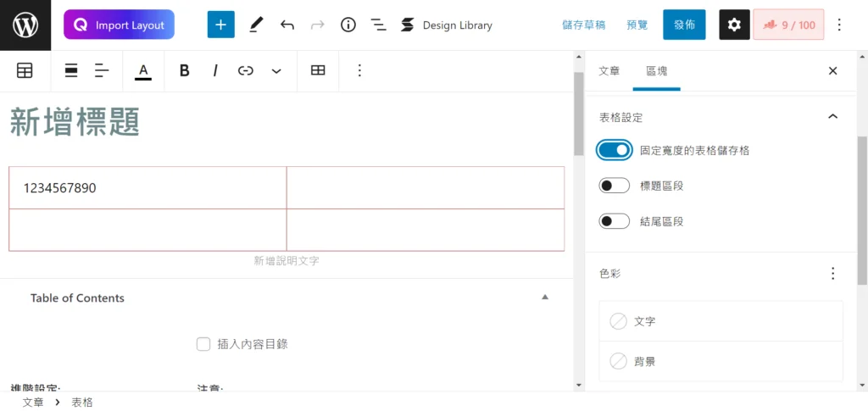Enable 結尾區段 toggle

click(615, 222)
